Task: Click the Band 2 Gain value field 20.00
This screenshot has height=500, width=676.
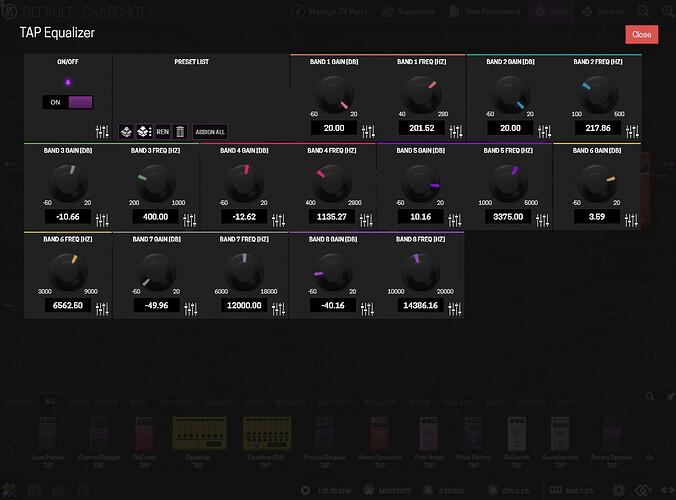Action: (510, 128)
